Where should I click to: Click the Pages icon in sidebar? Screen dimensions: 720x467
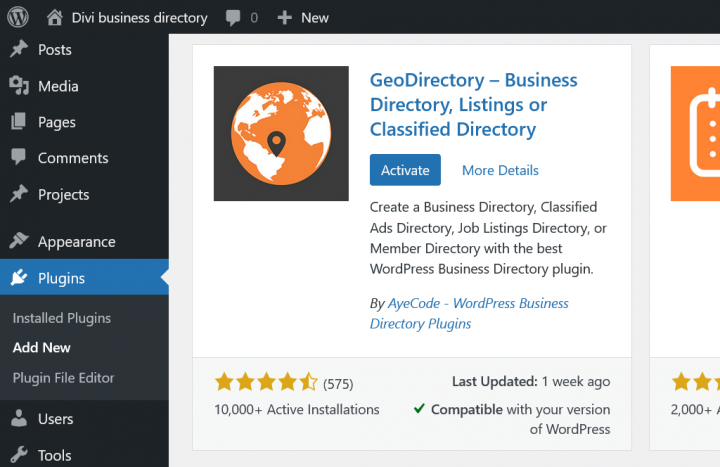18,122
